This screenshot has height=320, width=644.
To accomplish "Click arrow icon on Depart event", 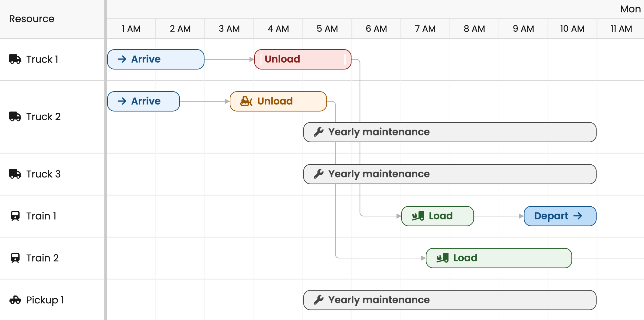I will pyautogui.click(x=578, y=216).
